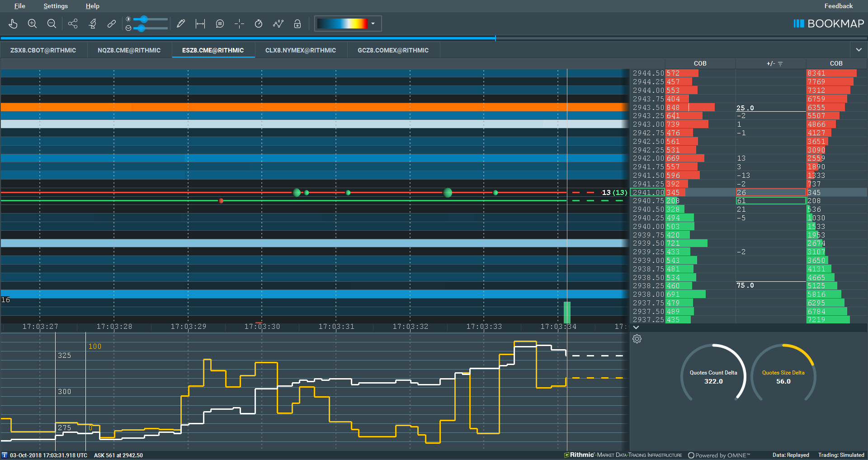Click the 8341 cumulative COB value

tap(816, 73)
